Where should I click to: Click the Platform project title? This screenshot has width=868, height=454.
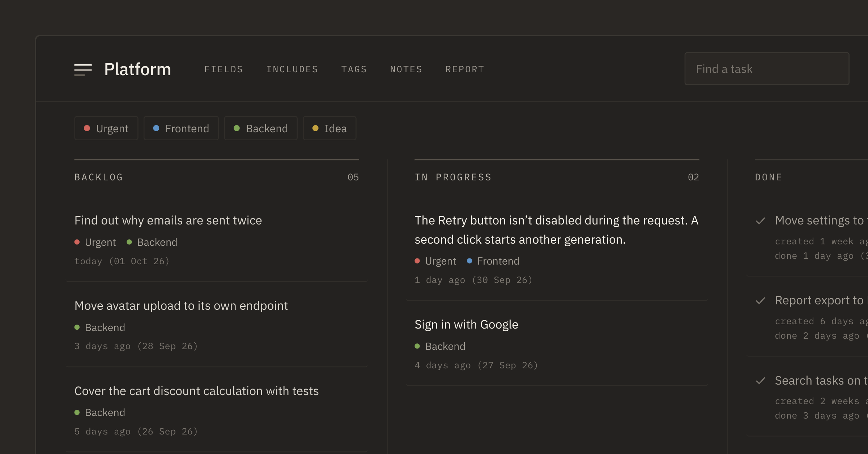[137, 69]
